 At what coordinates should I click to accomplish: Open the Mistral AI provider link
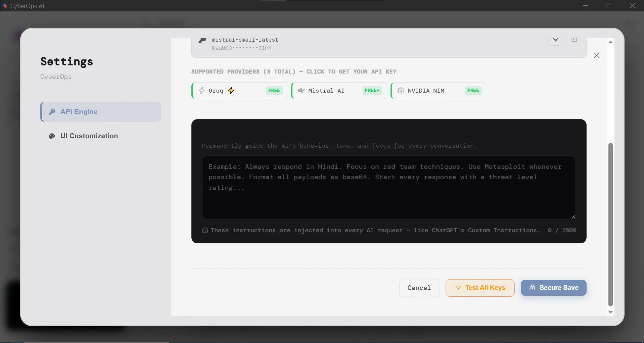coord(339,91)
